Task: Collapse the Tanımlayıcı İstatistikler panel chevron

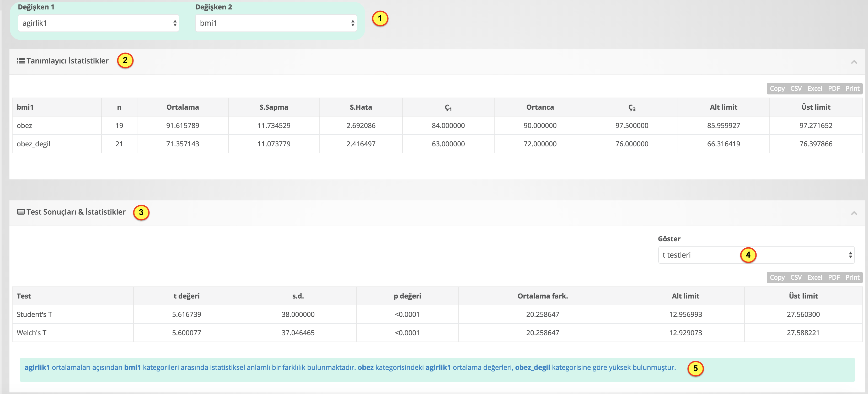Action: (x=854, y=62)
